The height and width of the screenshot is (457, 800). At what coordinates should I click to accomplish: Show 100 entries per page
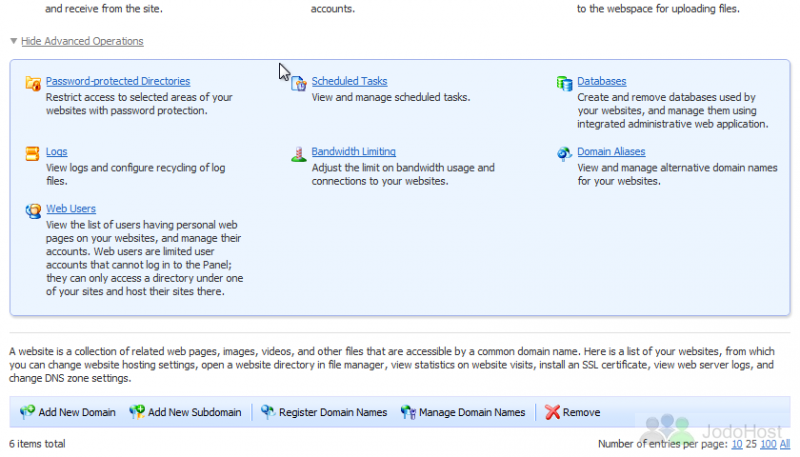pyautogui.click(x=768, y=444)
